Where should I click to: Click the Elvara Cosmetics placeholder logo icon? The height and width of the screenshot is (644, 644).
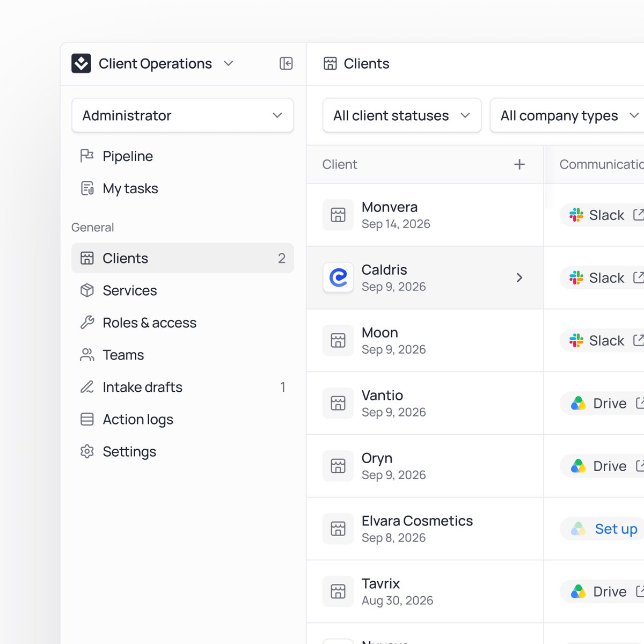(338, 529)
